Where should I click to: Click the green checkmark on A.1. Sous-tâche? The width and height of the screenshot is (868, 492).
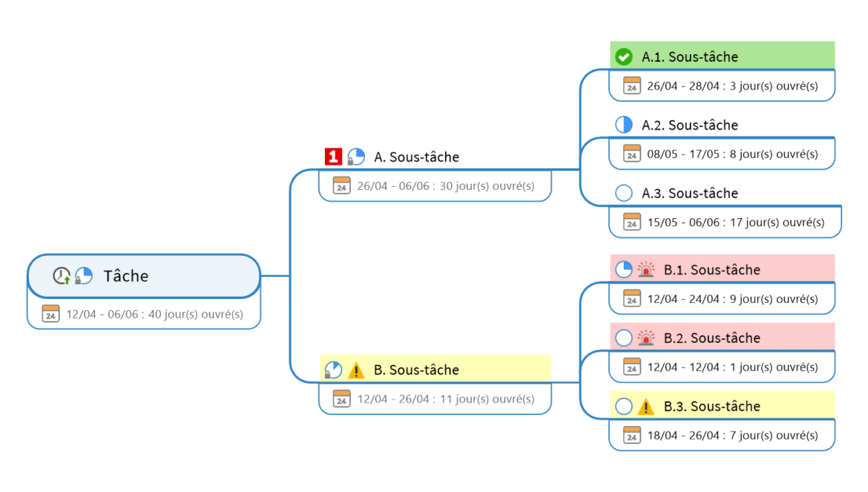pyautogui.click(x=624, y=56)
